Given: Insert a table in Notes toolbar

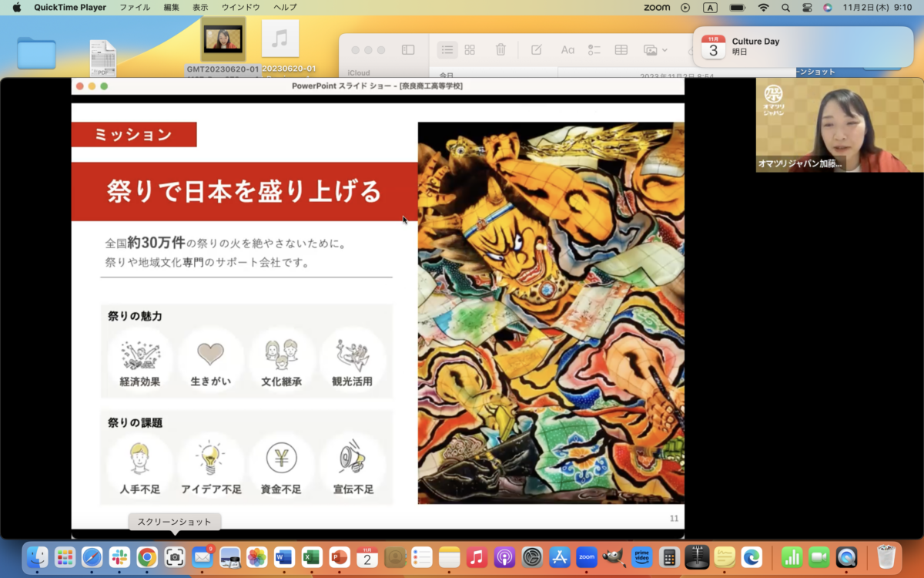Looking at the screenshot, I should tap(621, 50).
